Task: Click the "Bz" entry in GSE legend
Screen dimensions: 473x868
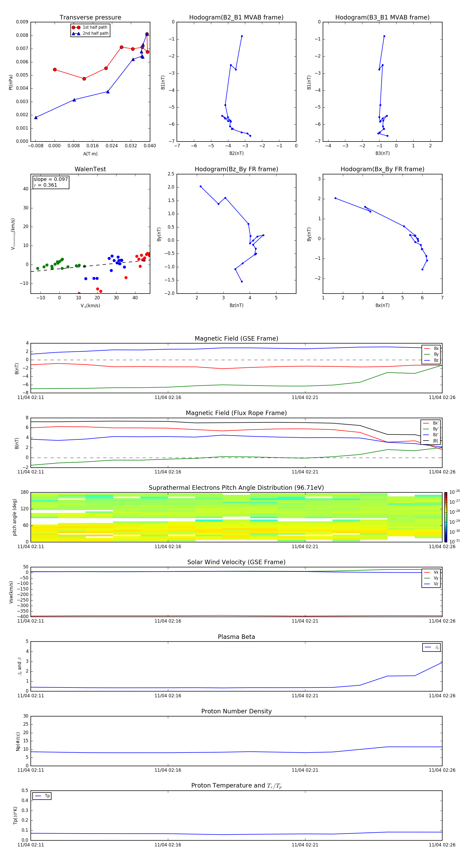Action: [x=431, y=360]
